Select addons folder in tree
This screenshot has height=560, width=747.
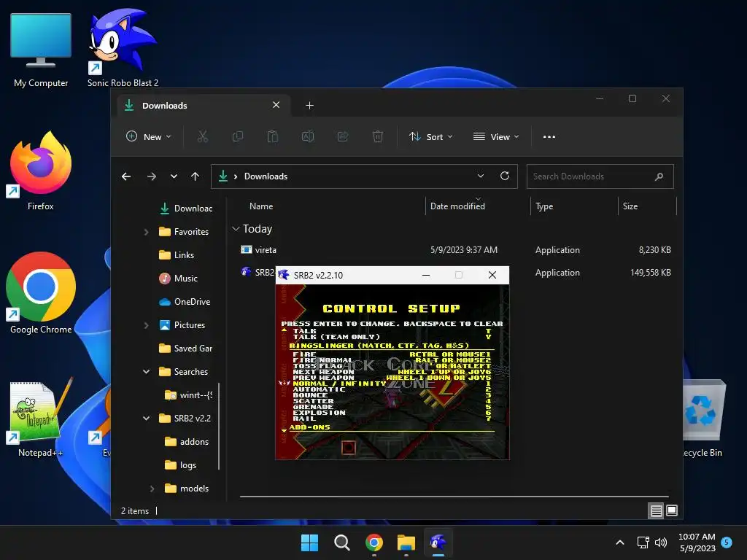tap(187, 442)
